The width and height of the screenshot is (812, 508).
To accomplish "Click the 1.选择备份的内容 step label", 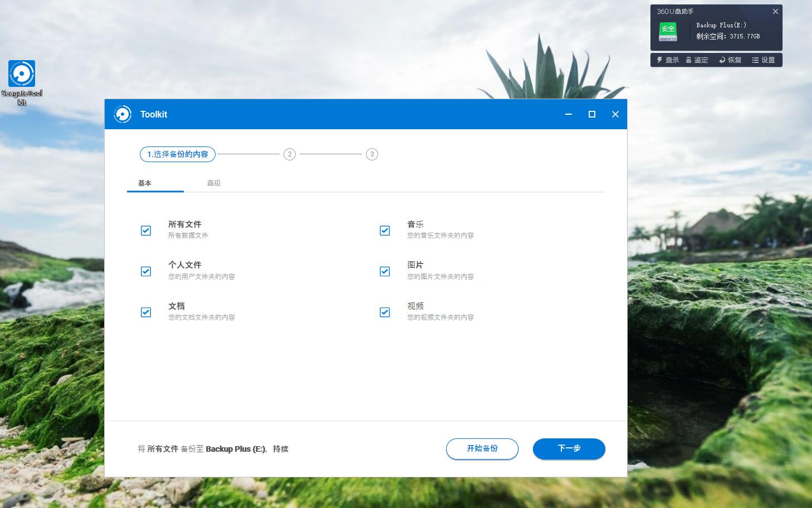I will (x=177, y=154).
